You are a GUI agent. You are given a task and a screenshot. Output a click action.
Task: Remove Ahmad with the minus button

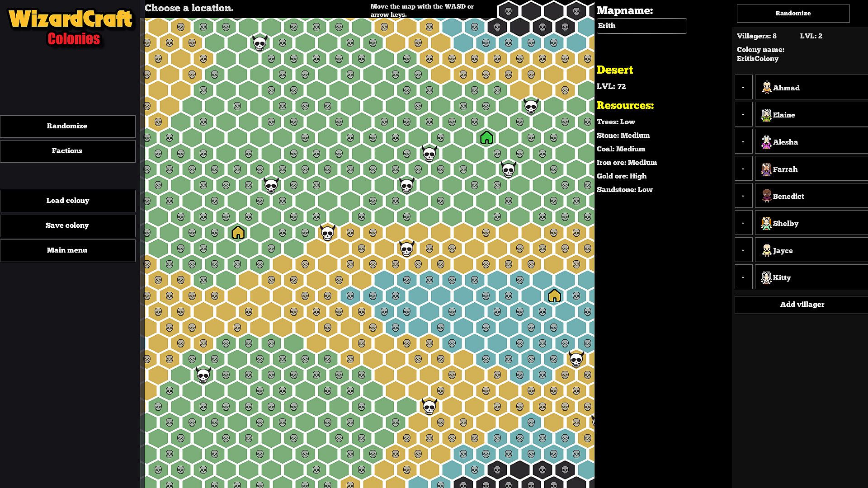click(x=743, y=87)
